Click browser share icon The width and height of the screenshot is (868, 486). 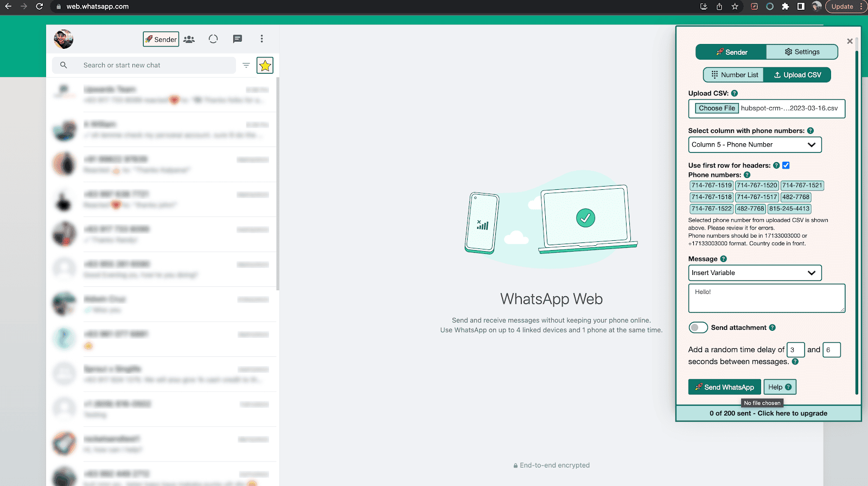tap(719, 7)
